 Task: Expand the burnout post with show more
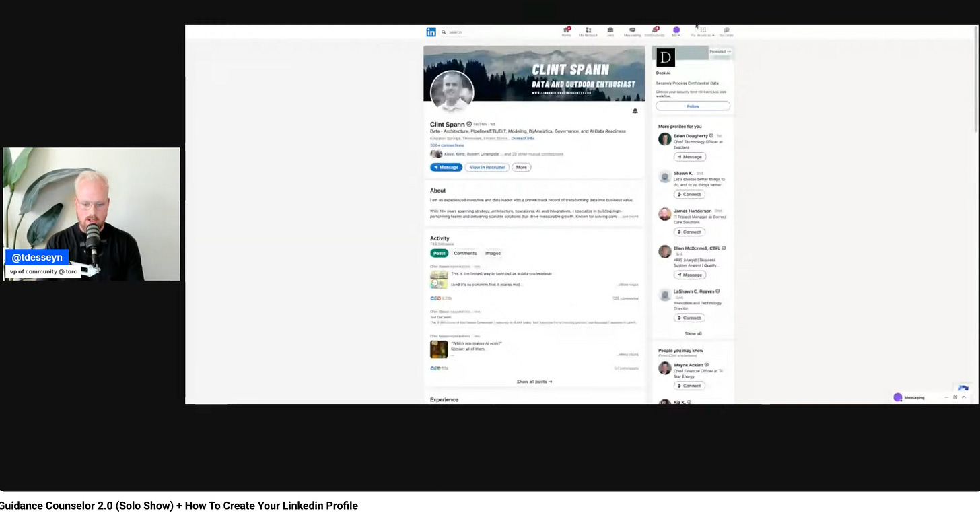coord(628,285)
